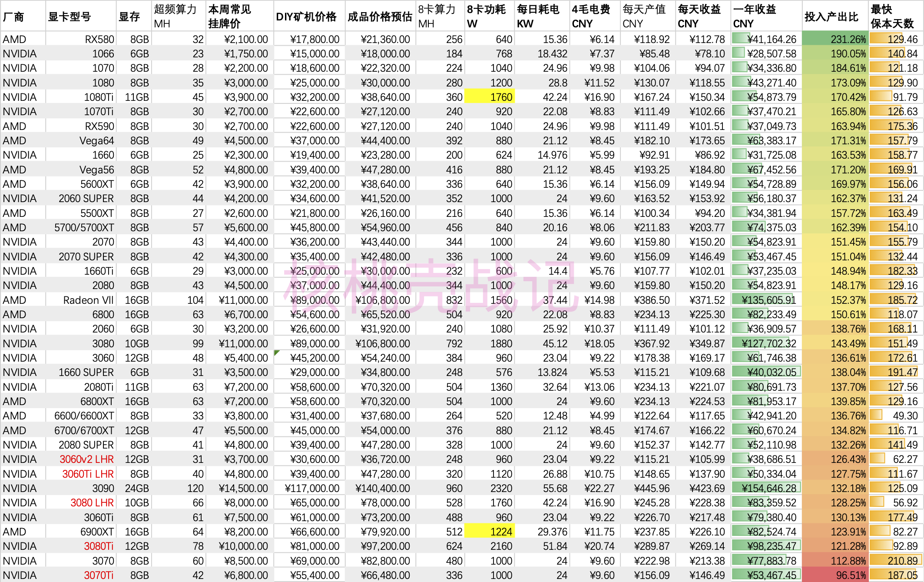Click the 一年收益 CNY header
Screen dimensions: 924x582
(767, 16)
